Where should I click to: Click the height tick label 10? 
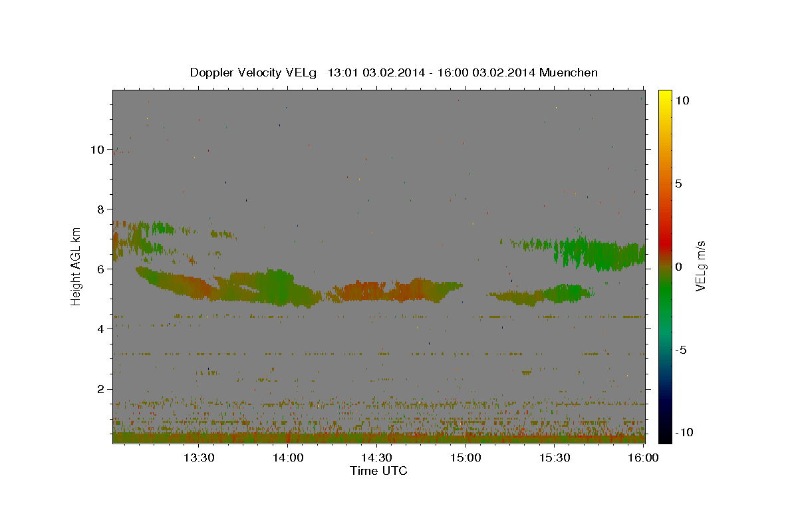(x=97, y=150)
